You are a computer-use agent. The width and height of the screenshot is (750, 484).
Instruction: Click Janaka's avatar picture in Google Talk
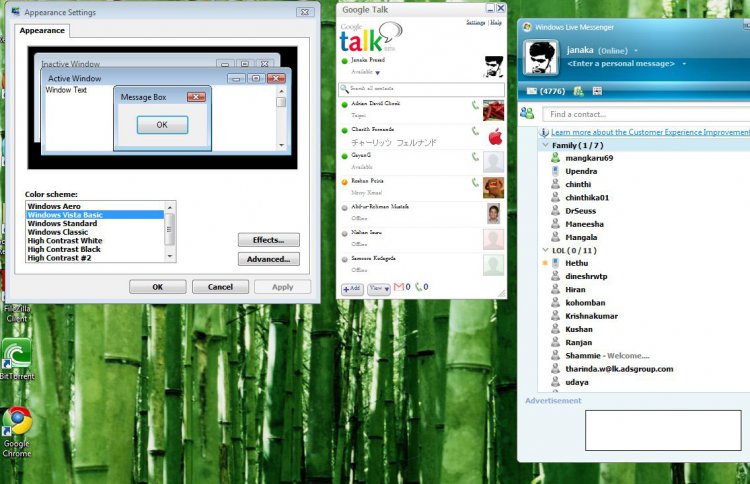click(x=494, y=66)
